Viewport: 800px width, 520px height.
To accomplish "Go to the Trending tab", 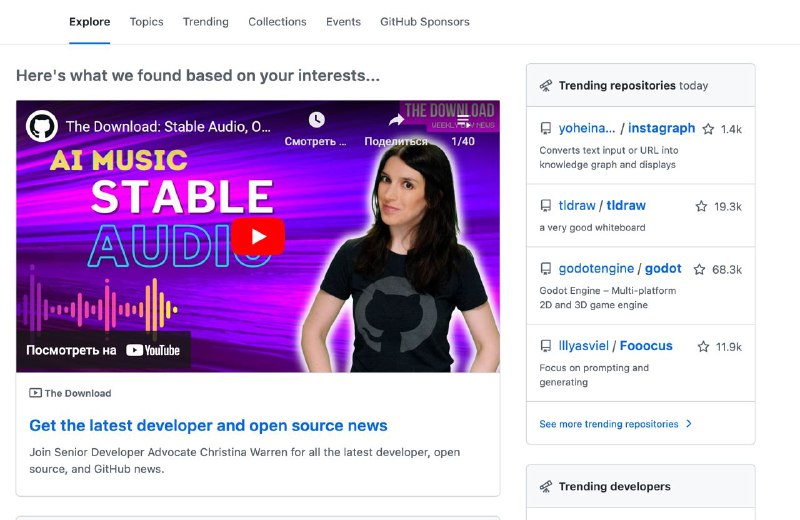I will pos(206,22).
